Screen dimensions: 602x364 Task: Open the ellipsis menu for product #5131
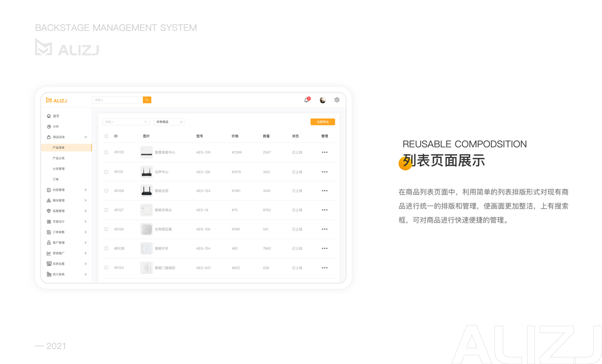(325, 172)
